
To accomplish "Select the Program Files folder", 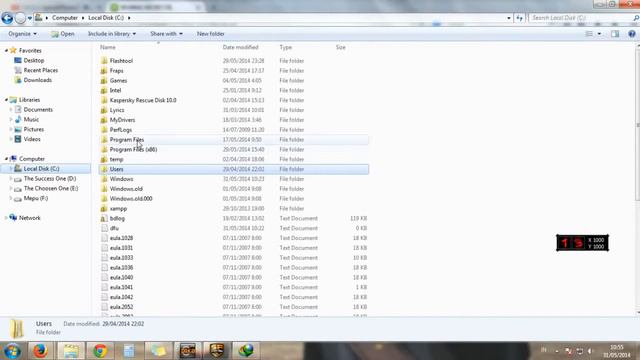I will (x=127, y=140).
